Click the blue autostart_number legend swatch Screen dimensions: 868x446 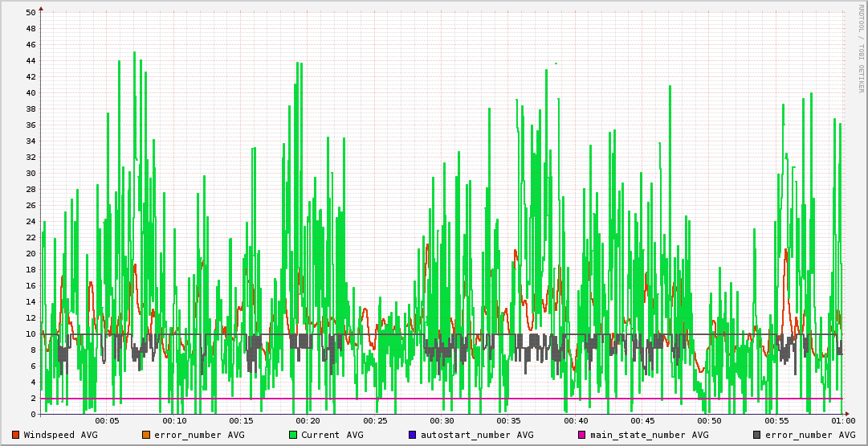[x=412, y=435]
